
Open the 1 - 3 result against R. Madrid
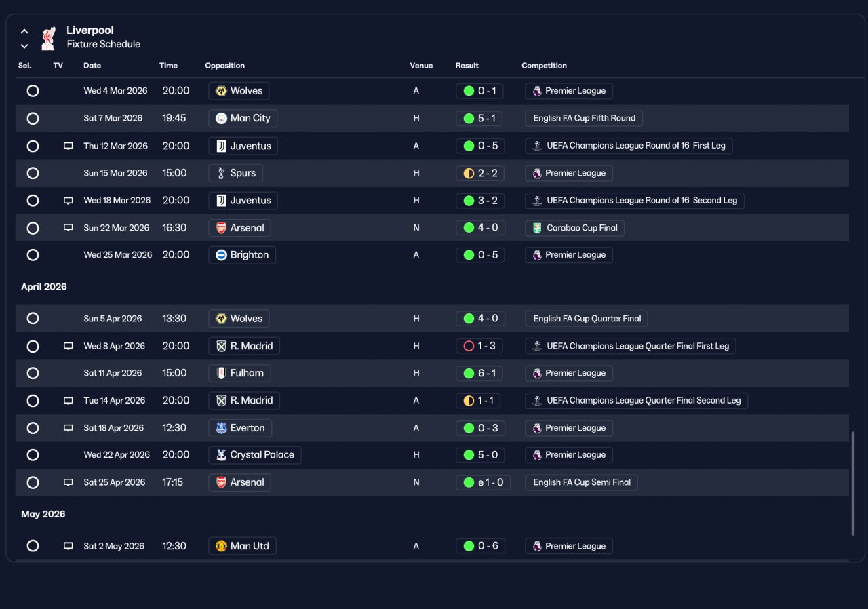[479, 346]
